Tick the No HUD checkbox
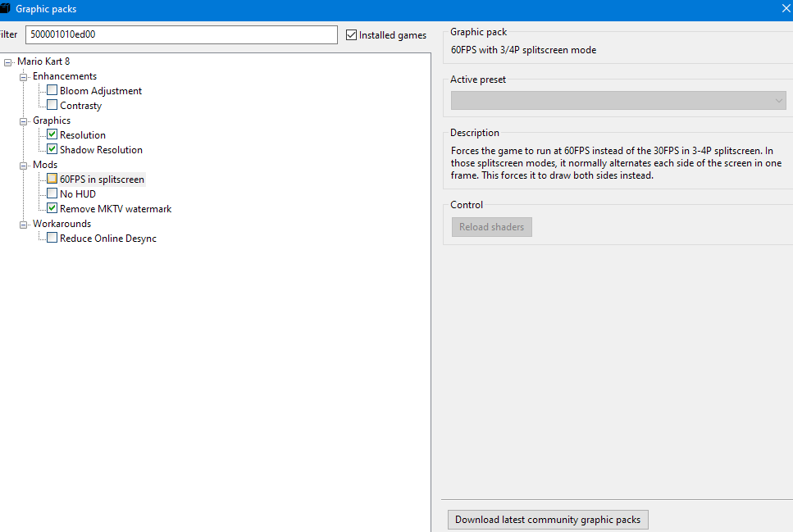Viewport: 793px width, 532px height. pos(52,193)
